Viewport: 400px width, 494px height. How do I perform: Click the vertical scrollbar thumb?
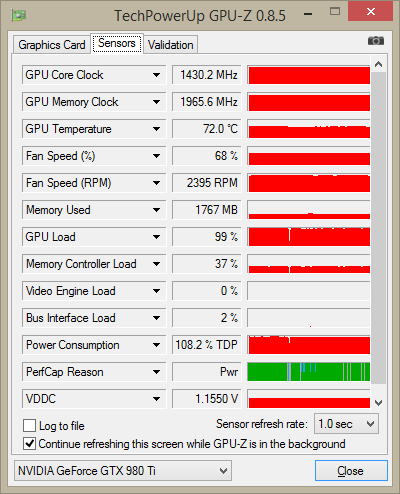click(378, 228)
